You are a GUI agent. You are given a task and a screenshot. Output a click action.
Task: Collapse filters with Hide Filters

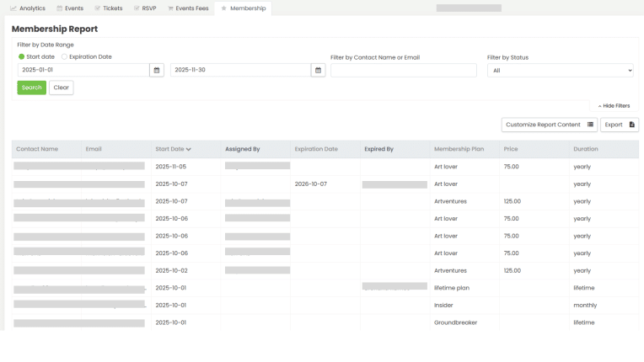point(614,106)
